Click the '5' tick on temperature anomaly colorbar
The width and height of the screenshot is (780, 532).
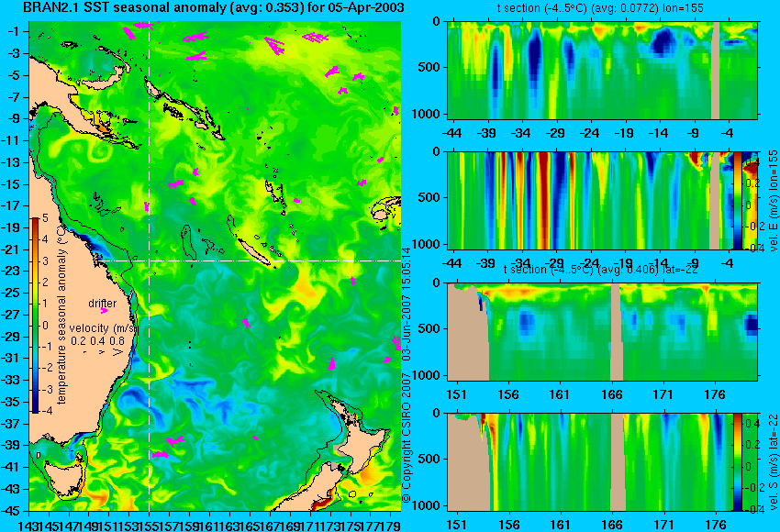45,217
